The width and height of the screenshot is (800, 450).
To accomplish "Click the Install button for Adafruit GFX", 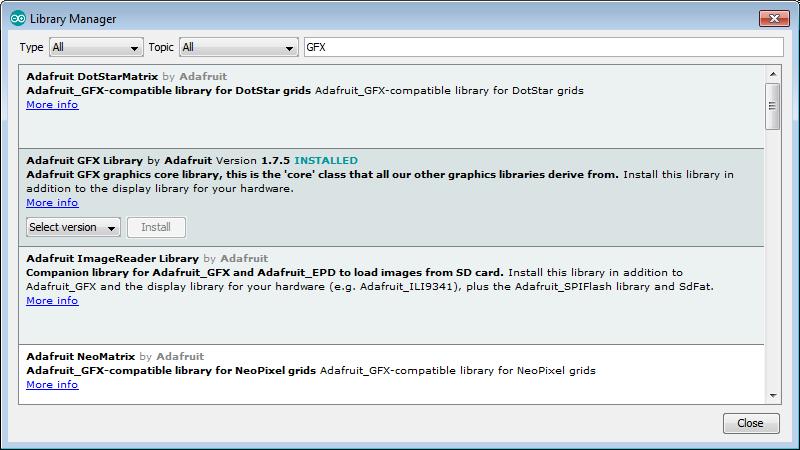I will pyautogui.click(x=156, y=227).
